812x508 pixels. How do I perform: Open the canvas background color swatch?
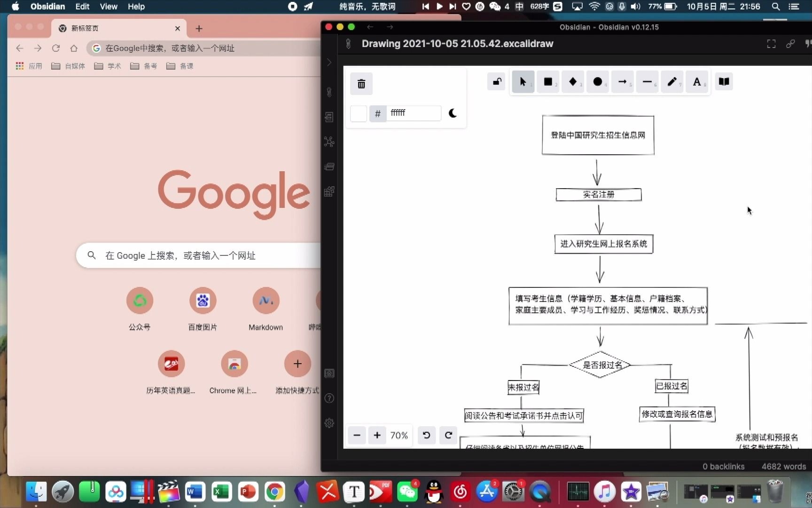pos(359,113)
